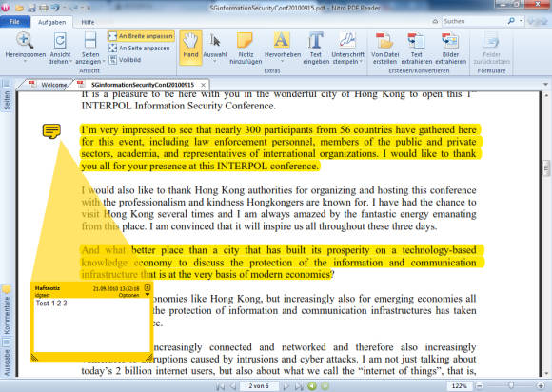
Task: Click the undo quick access icon
Action: 55,7
